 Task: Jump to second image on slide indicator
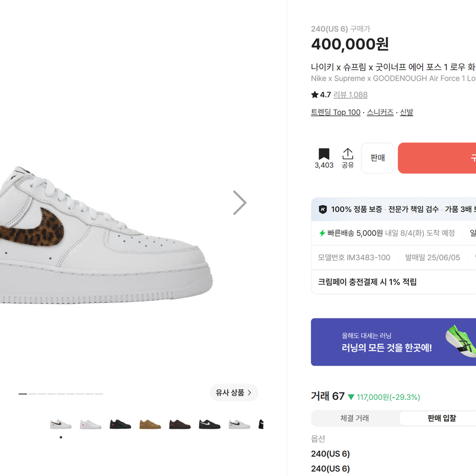[32, 393]
